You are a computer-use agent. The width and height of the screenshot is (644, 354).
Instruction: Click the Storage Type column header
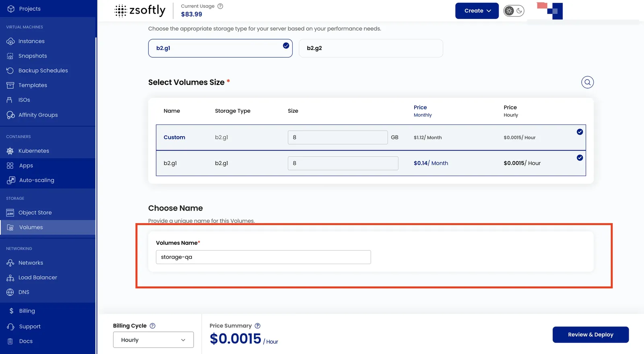coord(233,111)
